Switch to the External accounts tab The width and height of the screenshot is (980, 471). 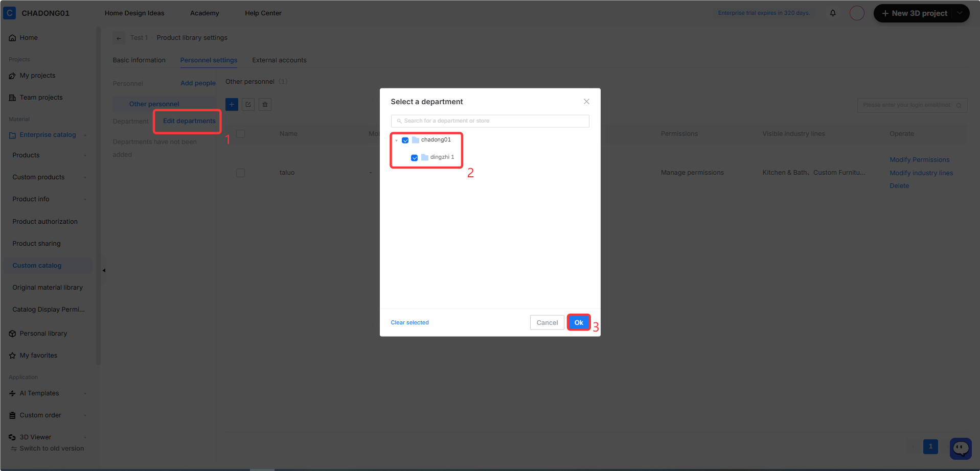click(x=279, y=60)
